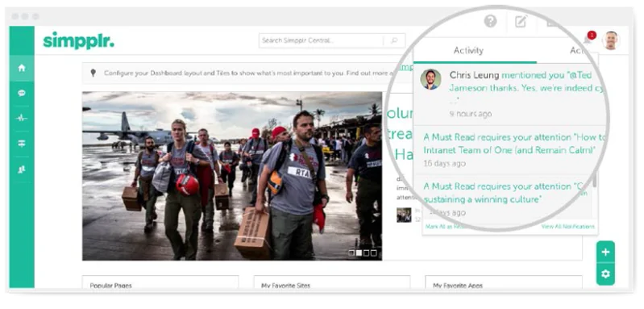
Task: Select the fourth carousel dot
Action: point(373,253)
